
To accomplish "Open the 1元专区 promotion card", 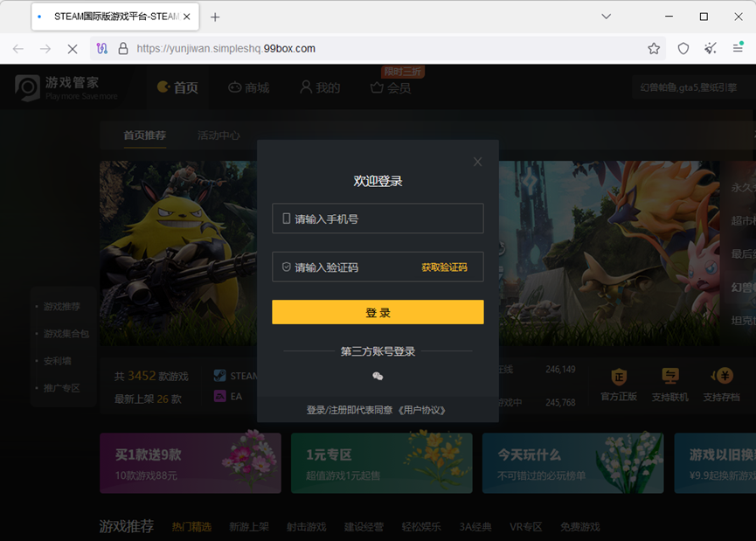I will click(x=381, y=463).
